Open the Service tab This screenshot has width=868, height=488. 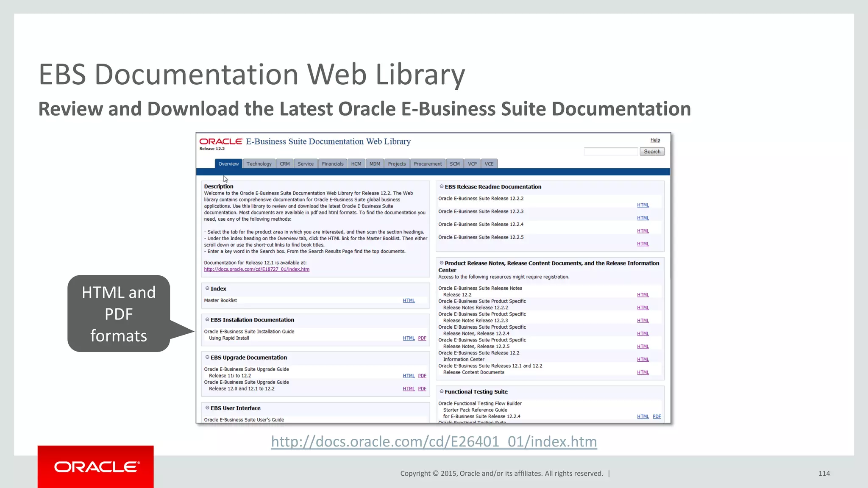(306, 164)
